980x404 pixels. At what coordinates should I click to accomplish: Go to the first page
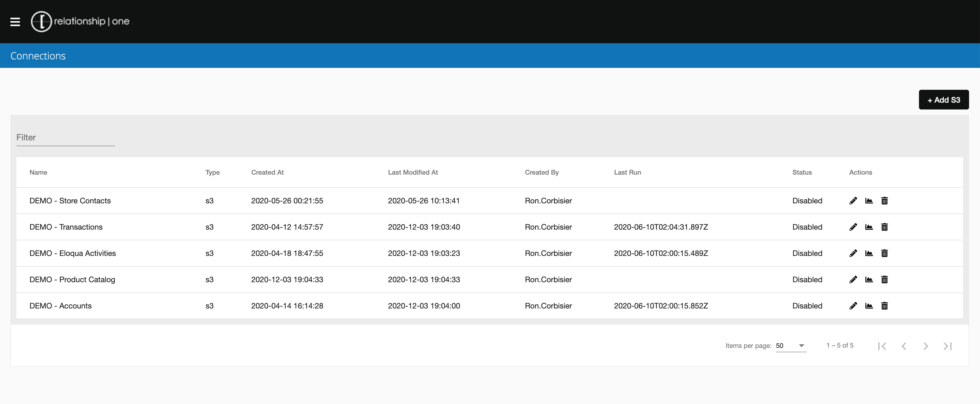[x=882, y=346]
